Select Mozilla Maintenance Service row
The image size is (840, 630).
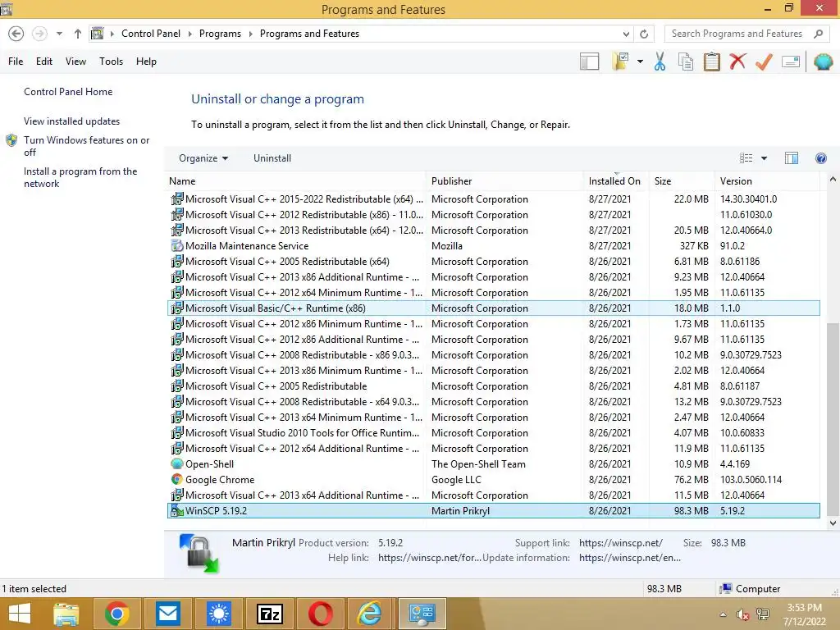tap(493, 246)
